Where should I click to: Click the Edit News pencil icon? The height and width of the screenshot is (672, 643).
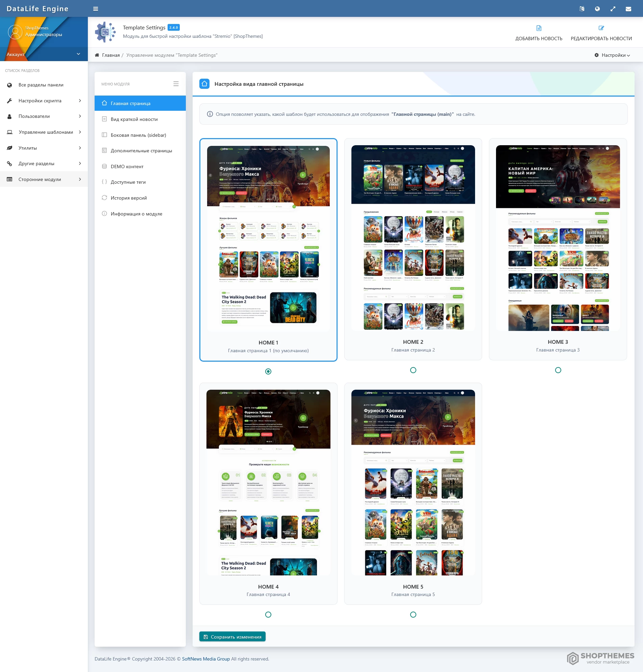[601, 28]
